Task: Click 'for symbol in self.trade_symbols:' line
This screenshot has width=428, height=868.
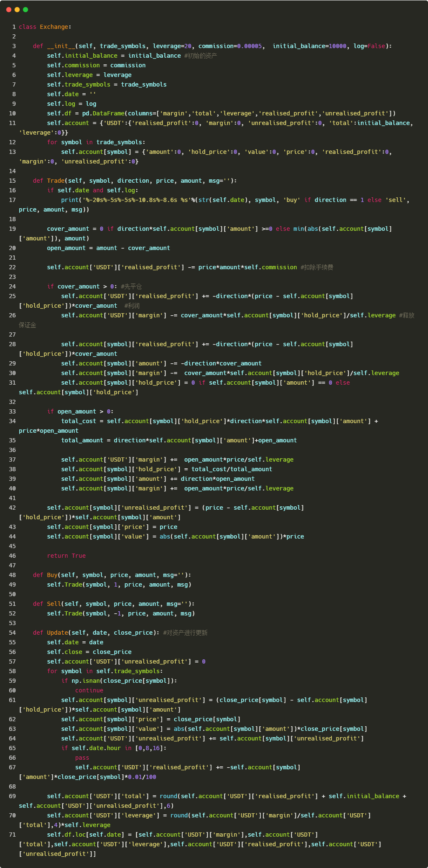Action: pyautogui.click(x=105, y=671)
